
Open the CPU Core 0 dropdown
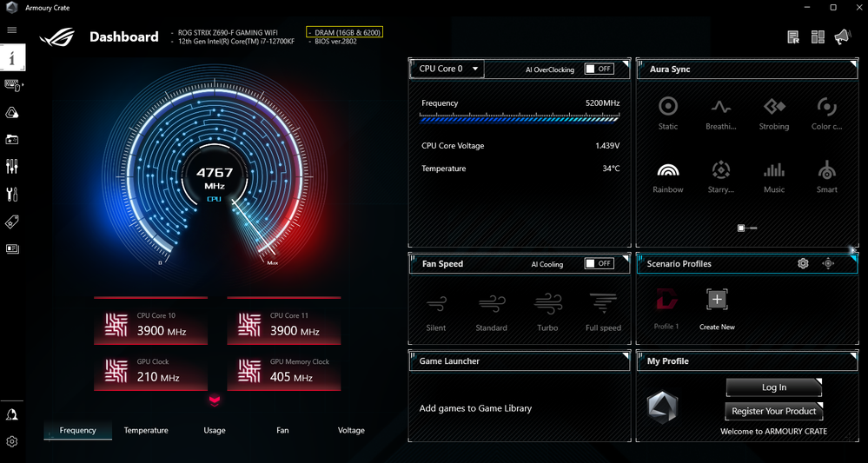click(x=447, y=69)
